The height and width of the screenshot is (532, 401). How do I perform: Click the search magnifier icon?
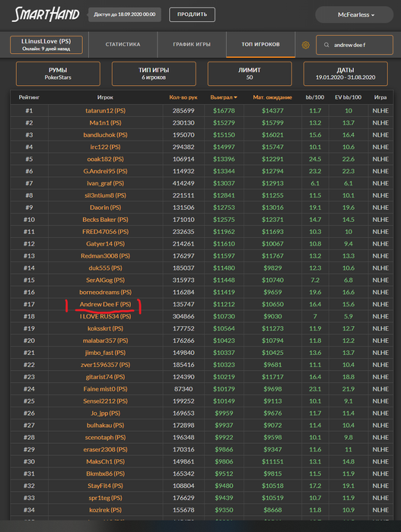coord(326,45)
